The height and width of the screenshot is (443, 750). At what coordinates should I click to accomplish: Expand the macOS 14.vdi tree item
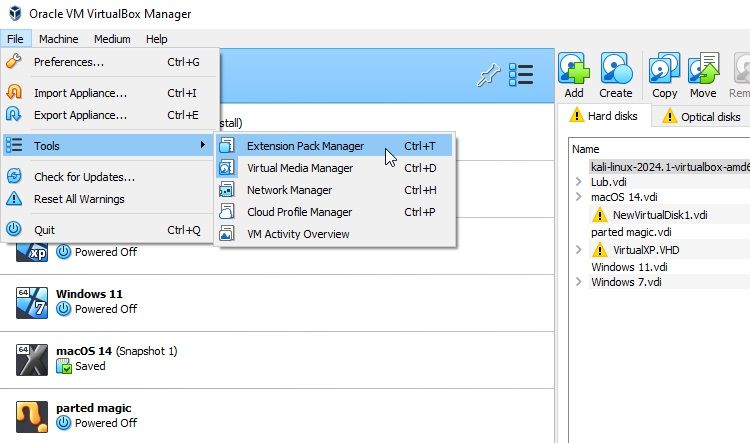[x=580, y=197]
